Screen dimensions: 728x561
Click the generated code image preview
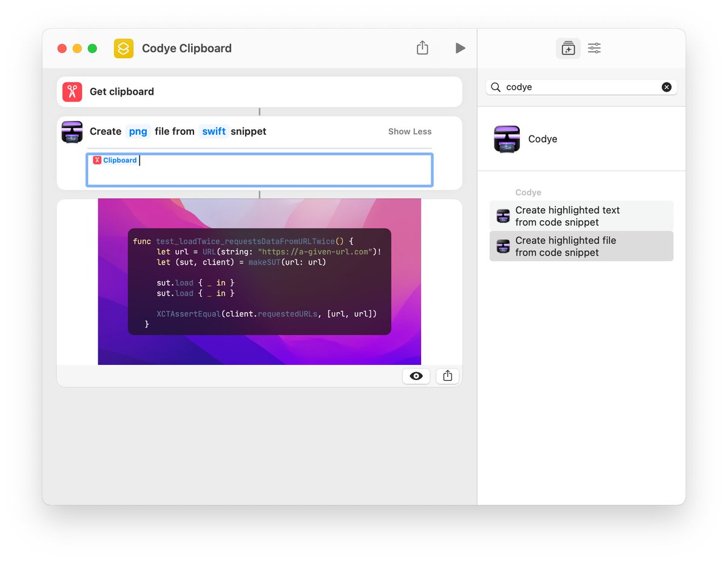tap(260, 282)
